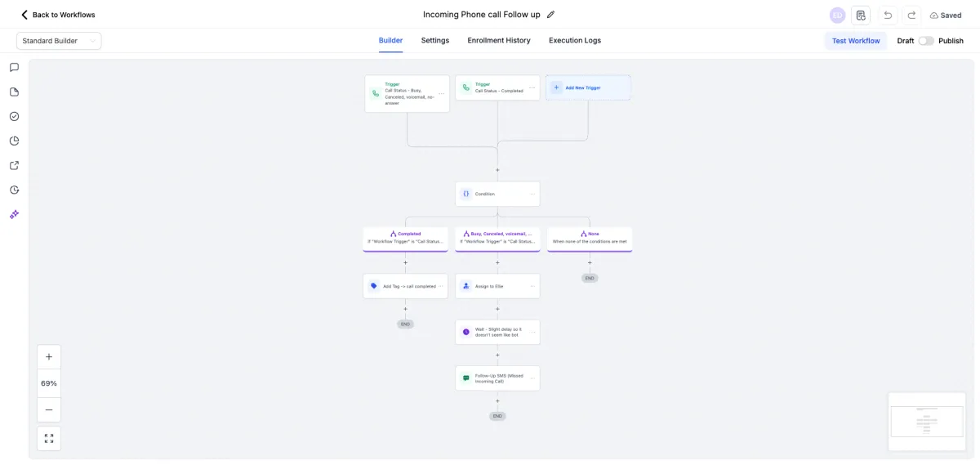980x465 pixels.
Task: Click the pie chart sidebar icon
Action: [x=14, y=141]
